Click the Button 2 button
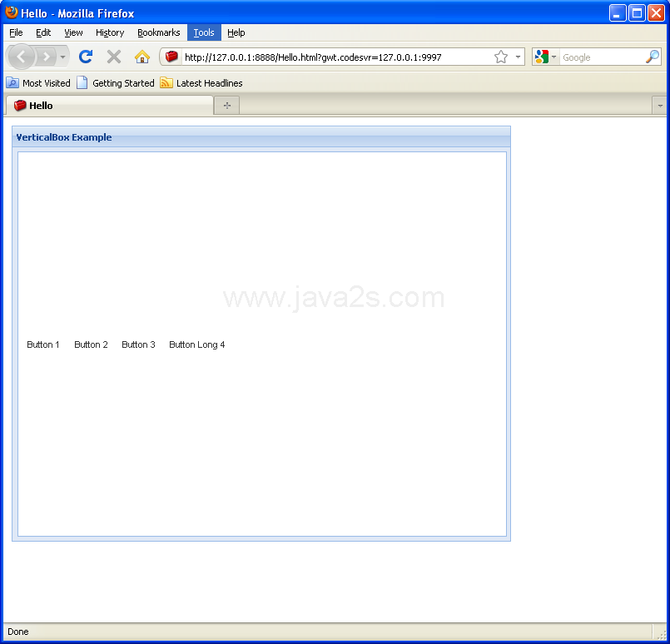The image size is (670, 644). [91, 344]
